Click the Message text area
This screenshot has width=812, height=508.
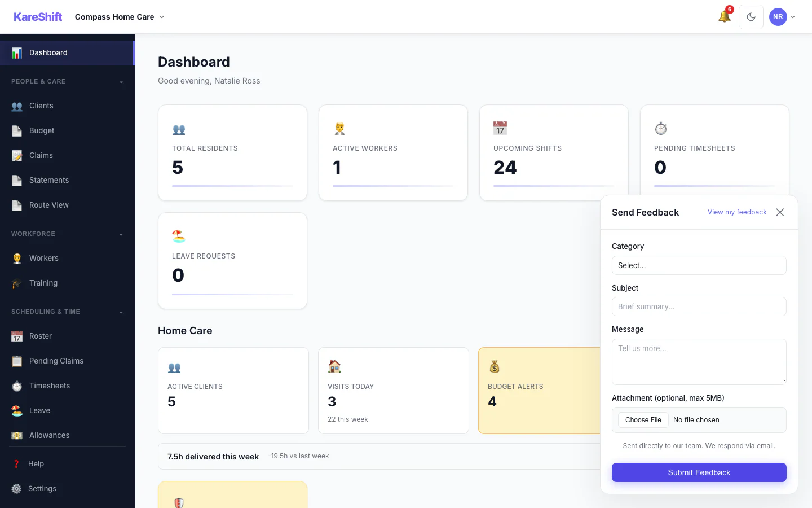(x=699, y=362)
